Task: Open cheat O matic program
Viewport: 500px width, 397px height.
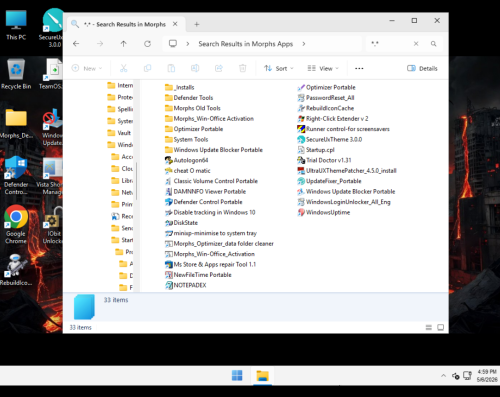Action: pyautogui.click(x=188, y=171)
